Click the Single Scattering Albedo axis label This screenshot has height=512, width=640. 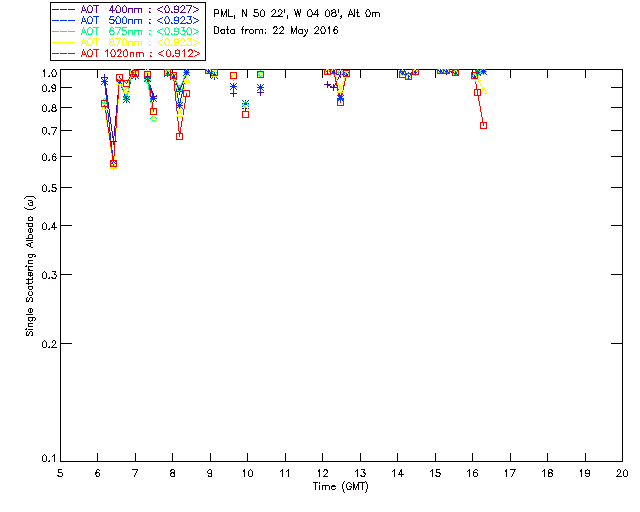click(30, 266)
